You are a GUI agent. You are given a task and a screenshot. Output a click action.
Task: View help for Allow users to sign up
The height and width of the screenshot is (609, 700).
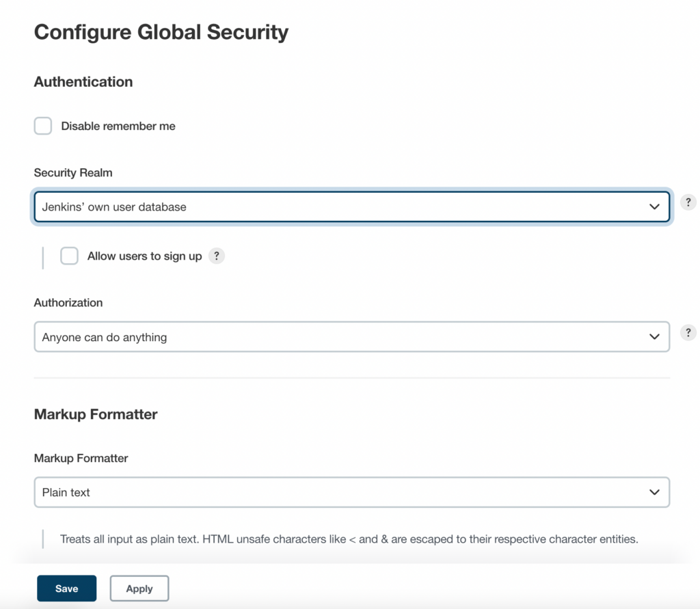(217, 256)
